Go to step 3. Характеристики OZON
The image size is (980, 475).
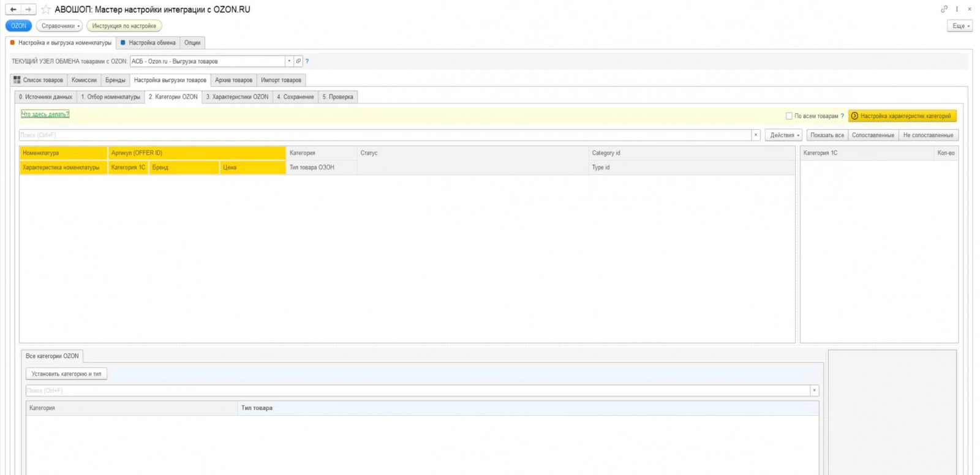click(237, 97)
